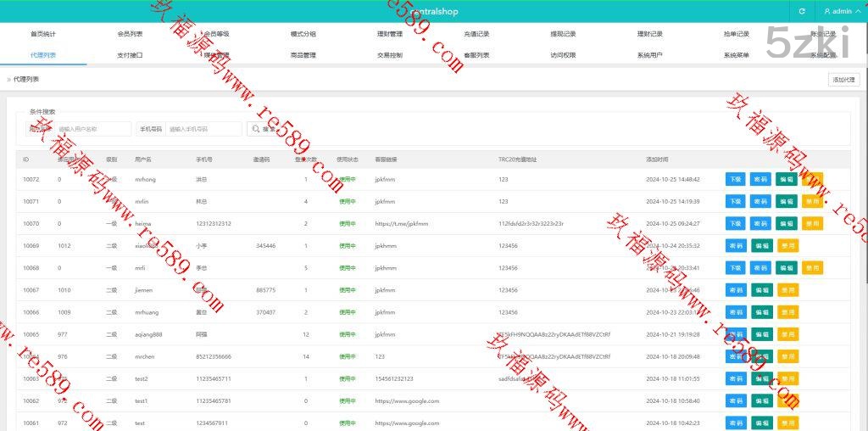The image size is (868, 431).
Task: Click 添加代理 button
Action: point(843,79)
